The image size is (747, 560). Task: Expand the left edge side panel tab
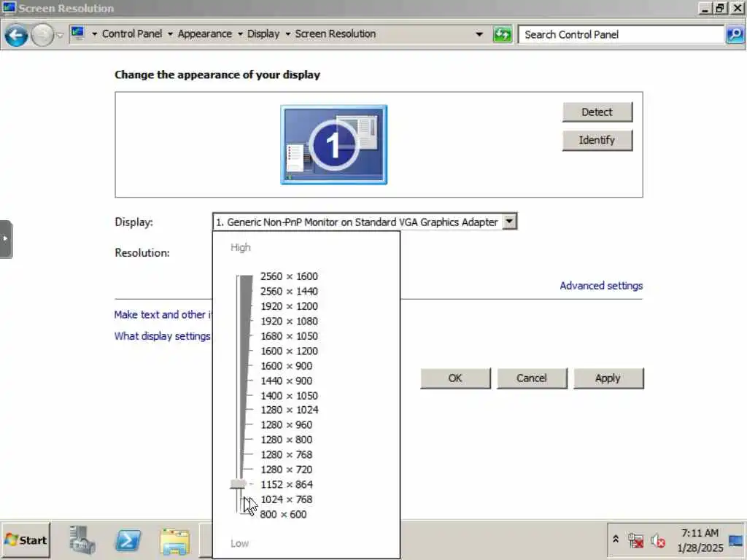point(6,239)
